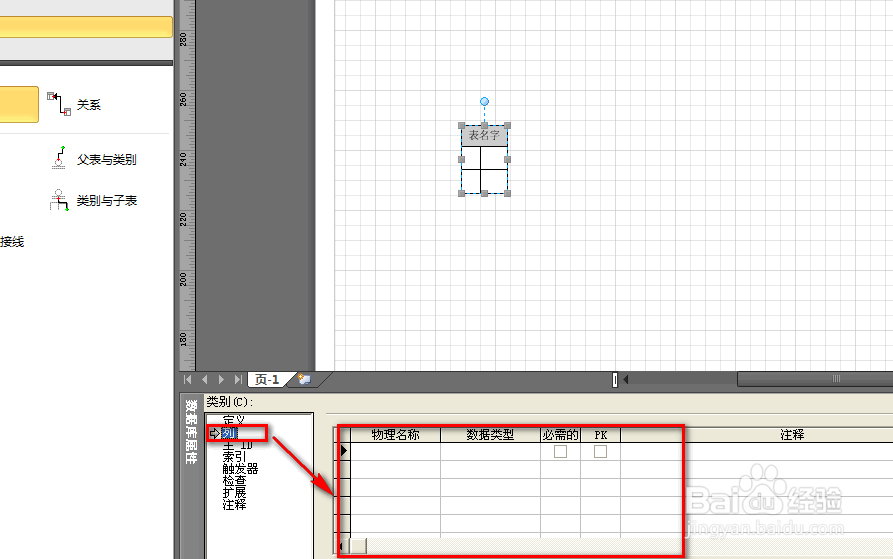Click the bottom-left corner handle of the table shape
Image resolution: width=893 pixels, height=559 pixels.
[x=461, y=194]
